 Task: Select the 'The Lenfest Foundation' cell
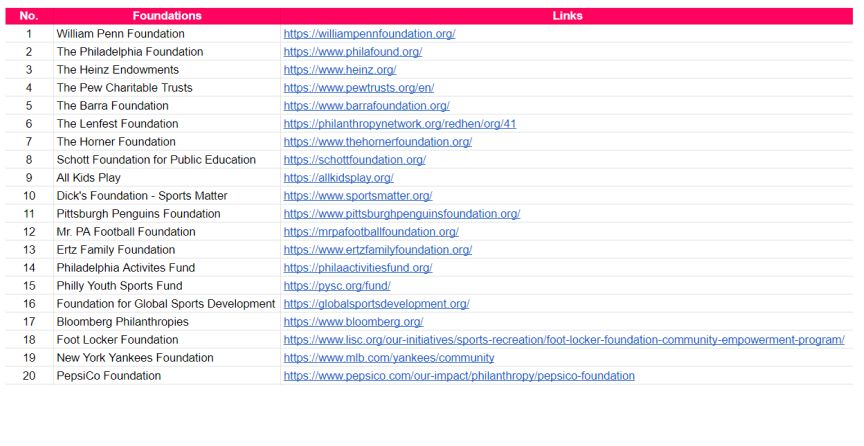coord(167,124)
